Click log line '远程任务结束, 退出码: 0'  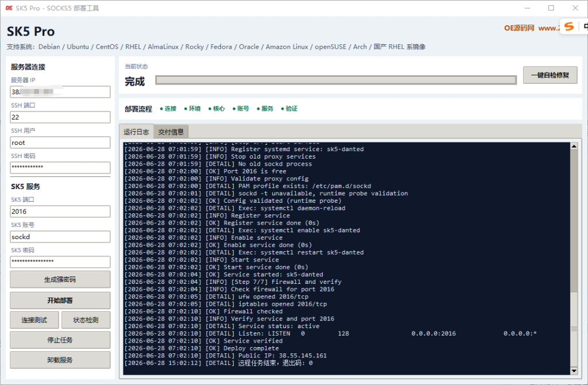click(275, 363)
